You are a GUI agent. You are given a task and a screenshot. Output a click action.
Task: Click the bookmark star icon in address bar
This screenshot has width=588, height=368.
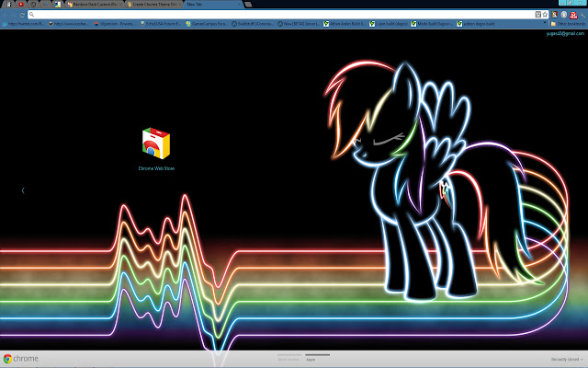[545, 15]
